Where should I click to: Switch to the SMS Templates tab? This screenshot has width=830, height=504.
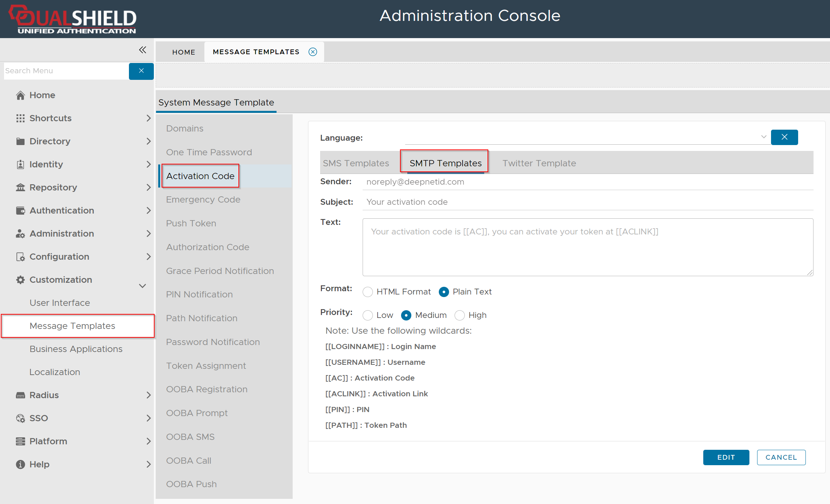click(356, 163)
